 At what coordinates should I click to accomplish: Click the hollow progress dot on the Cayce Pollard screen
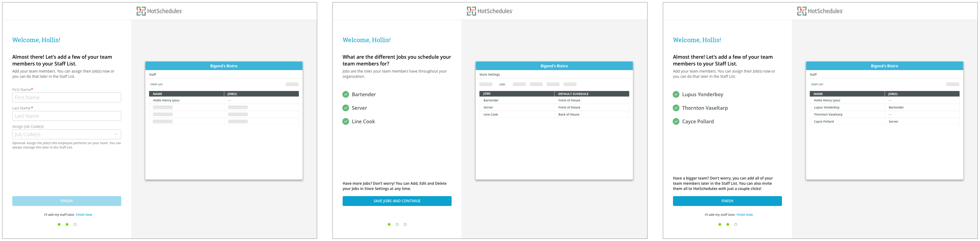point(735,225)
